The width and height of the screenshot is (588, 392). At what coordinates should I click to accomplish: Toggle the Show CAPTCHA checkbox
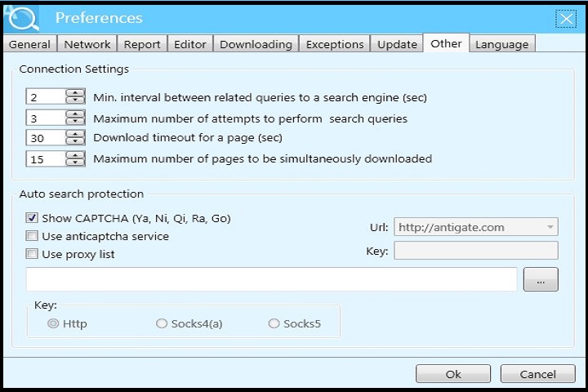point(32,218)
